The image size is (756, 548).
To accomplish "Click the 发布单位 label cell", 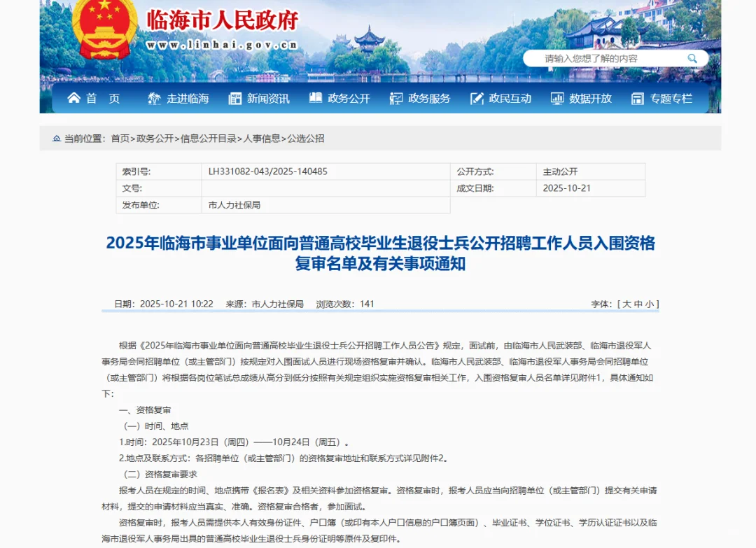I will [x=159, y=205].
